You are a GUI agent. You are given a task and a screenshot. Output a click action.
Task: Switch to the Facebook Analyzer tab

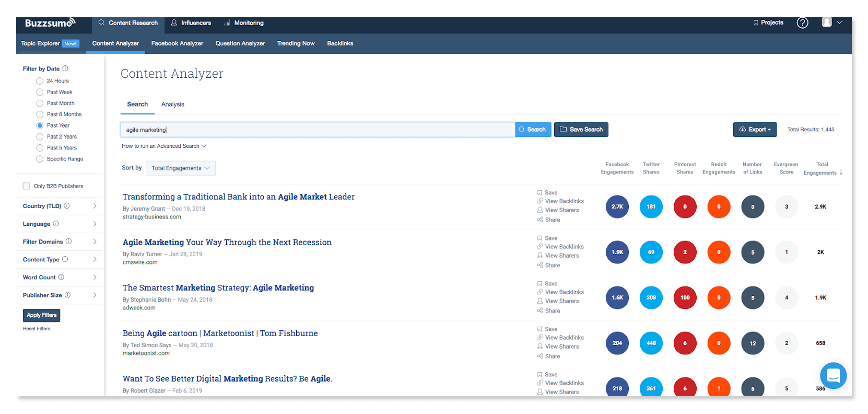(x=177, y=43)
